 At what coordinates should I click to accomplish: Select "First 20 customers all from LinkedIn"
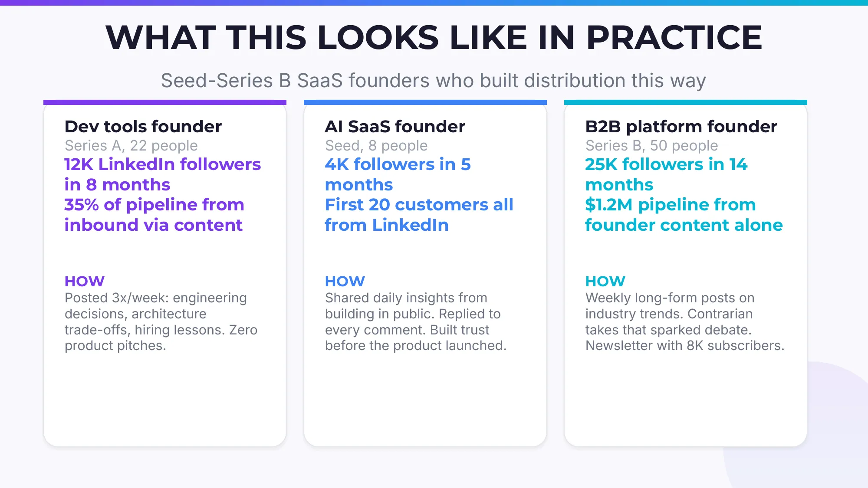coord(419,215)
